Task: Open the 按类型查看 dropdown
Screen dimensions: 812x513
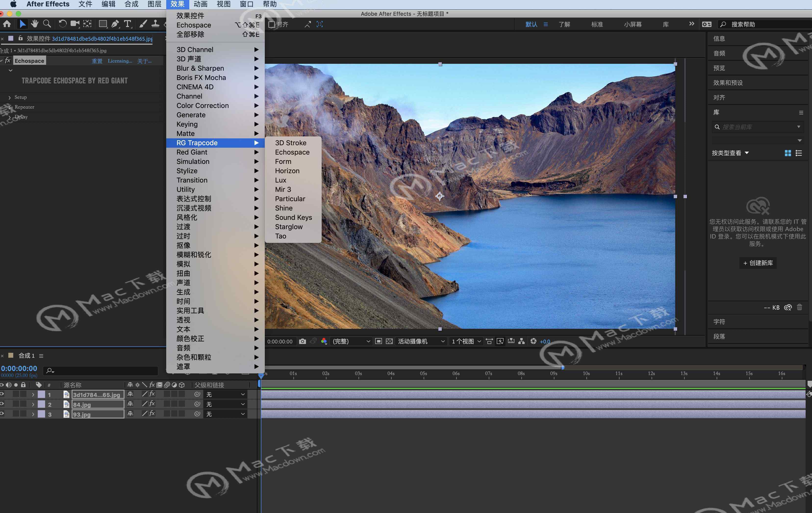Action: coord(730,153)
